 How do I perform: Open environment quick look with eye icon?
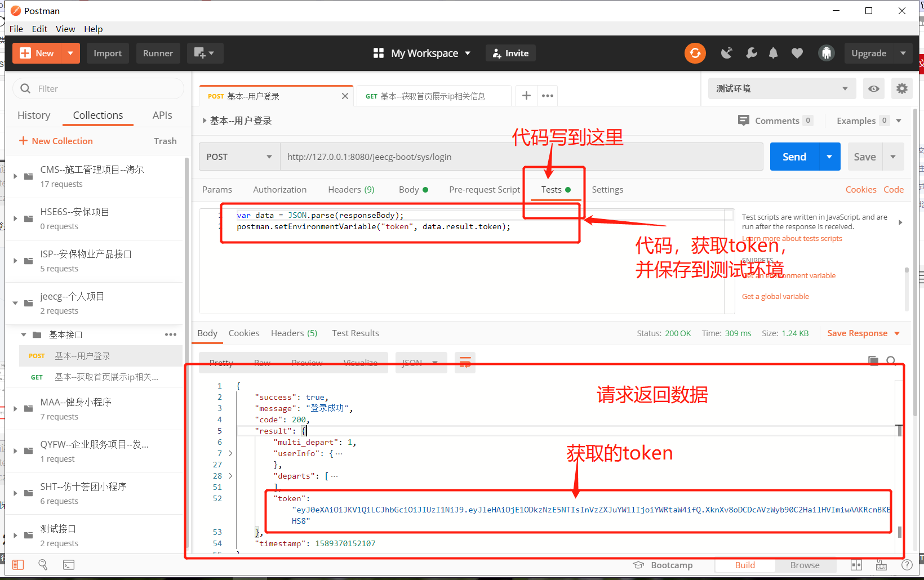tap(874, 88)
